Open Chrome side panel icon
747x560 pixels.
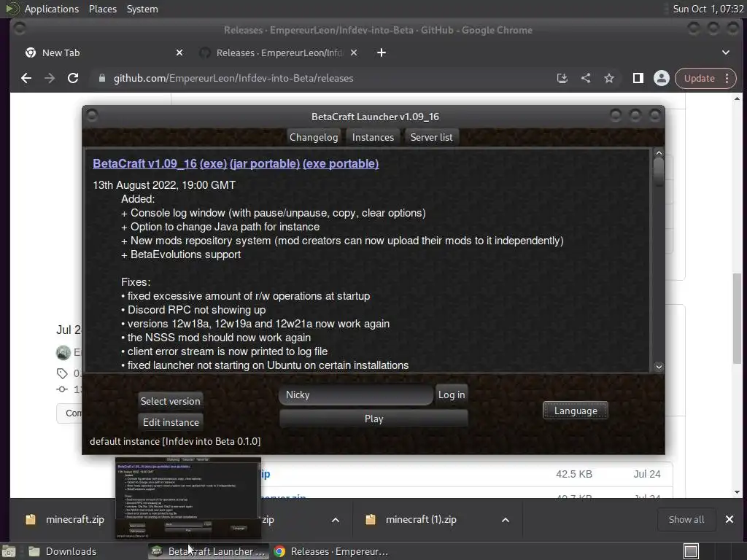(638, 78)
